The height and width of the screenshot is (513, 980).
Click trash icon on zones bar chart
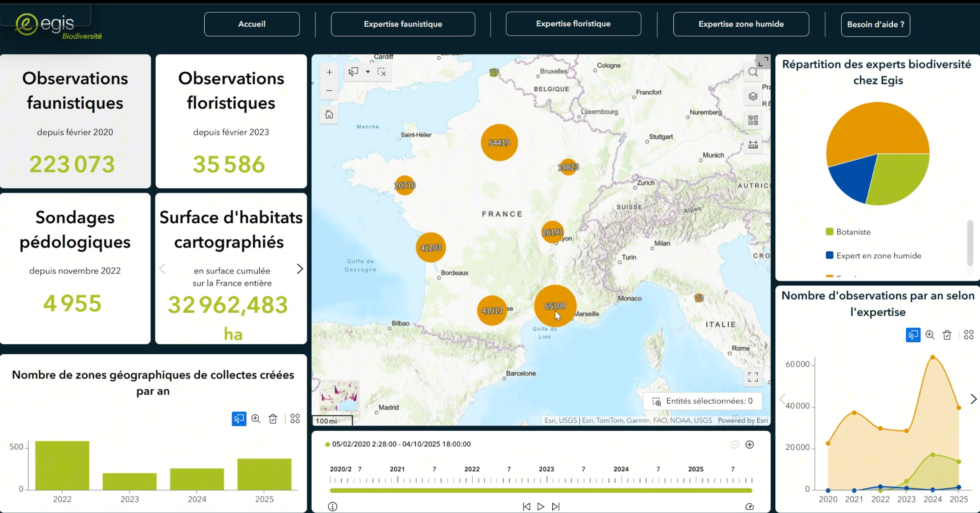point(273,419)
